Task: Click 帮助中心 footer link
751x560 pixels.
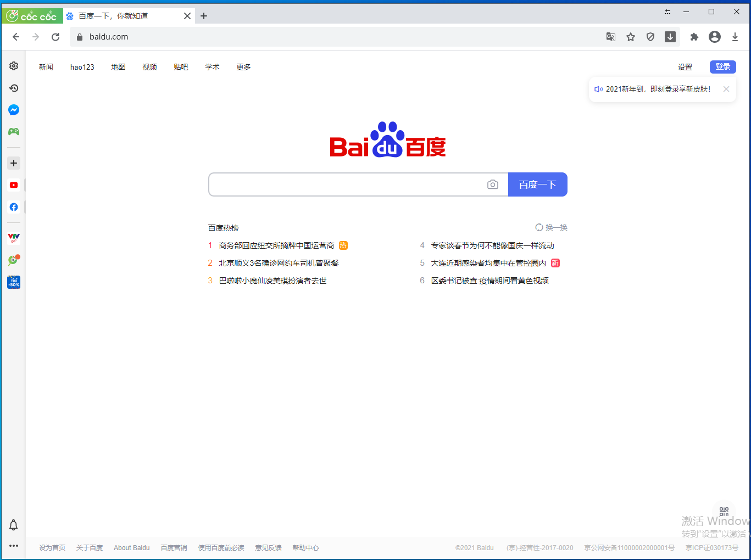Action: pos(305,548)
